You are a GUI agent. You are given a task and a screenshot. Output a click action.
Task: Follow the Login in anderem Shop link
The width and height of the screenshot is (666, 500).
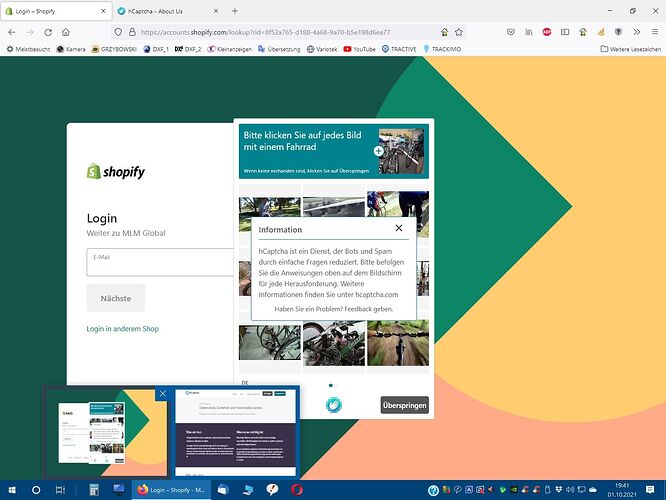tap(123, 329)
